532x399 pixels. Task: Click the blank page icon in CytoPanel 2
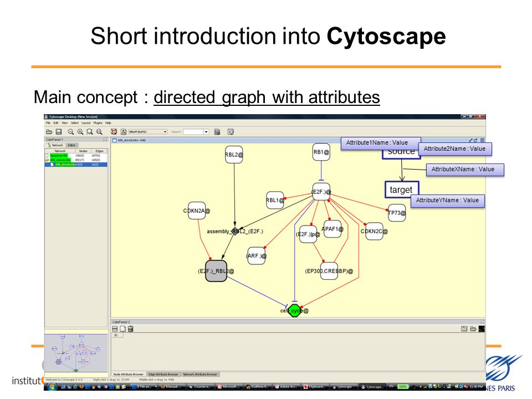click(122, 329)
